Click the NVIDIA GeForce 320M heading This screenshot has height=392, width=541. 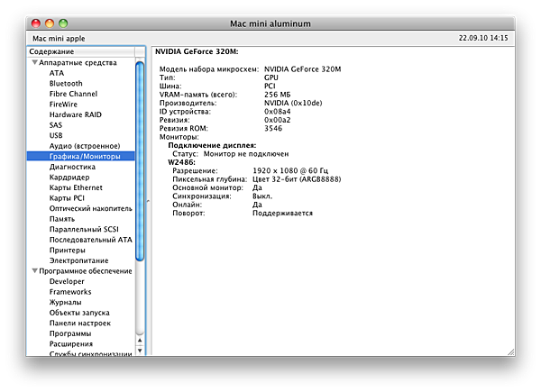point(197,51)
